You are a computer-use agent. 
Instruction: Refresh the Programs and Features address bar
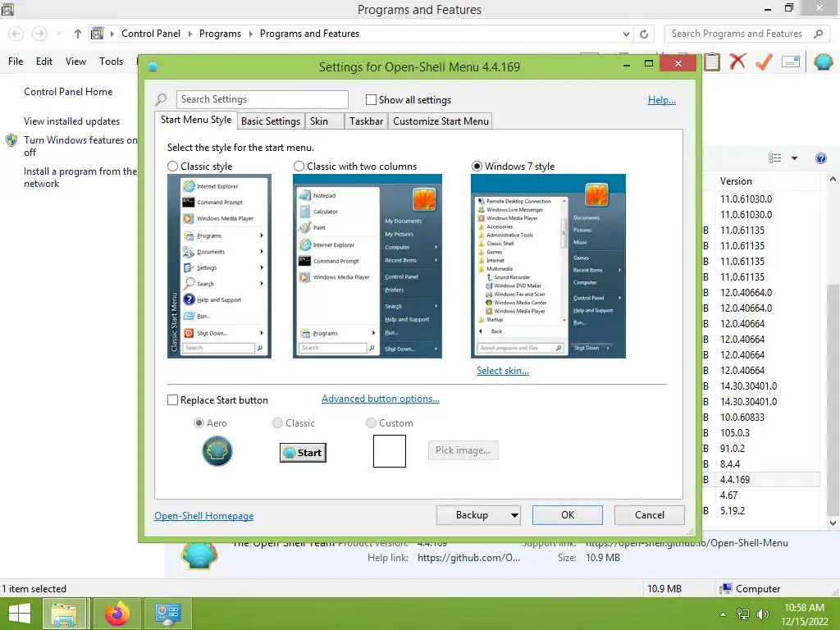pos(644,34)
